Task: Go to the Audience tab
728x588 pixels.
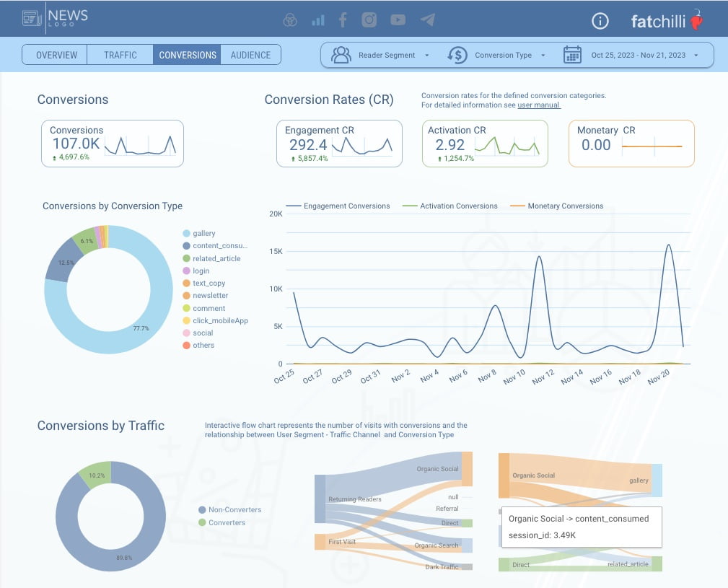Action: [x=250, y=55]
